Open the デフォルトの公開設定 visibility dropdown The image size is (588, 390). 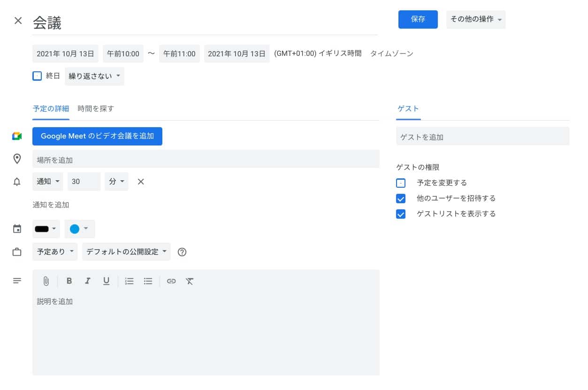(x=126, y=252)
